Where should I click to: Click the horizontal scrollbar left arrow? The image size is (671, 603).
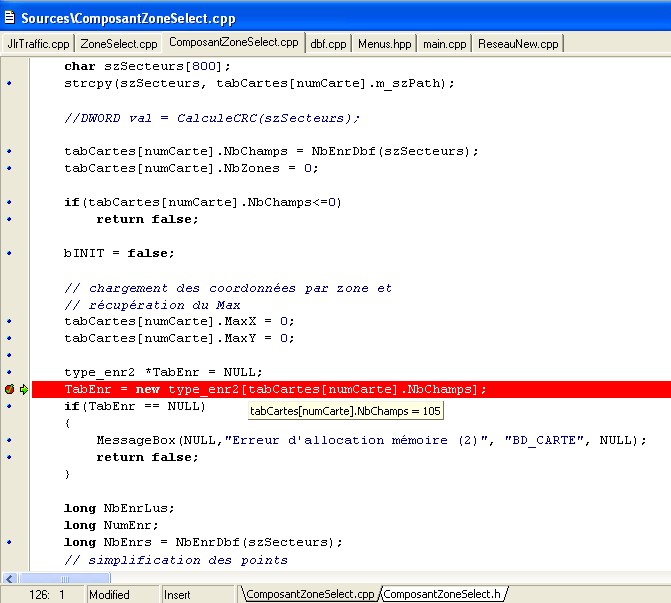(9, 579)
